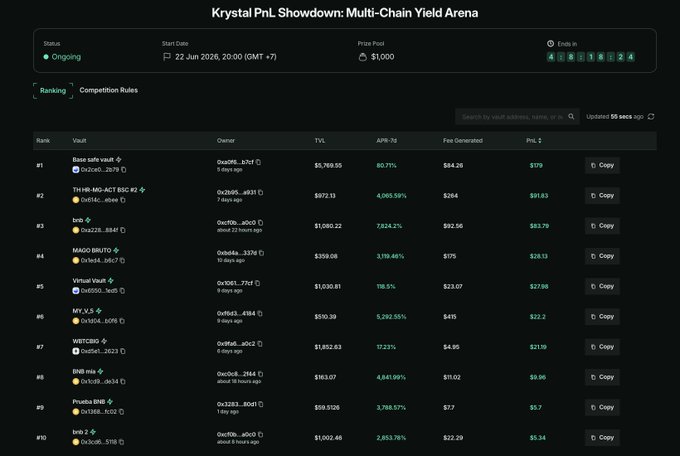Open the BNB mia vault link
The height and width of the screenshot is (456, 680).
pyautogui.click(x=84, y=371)
